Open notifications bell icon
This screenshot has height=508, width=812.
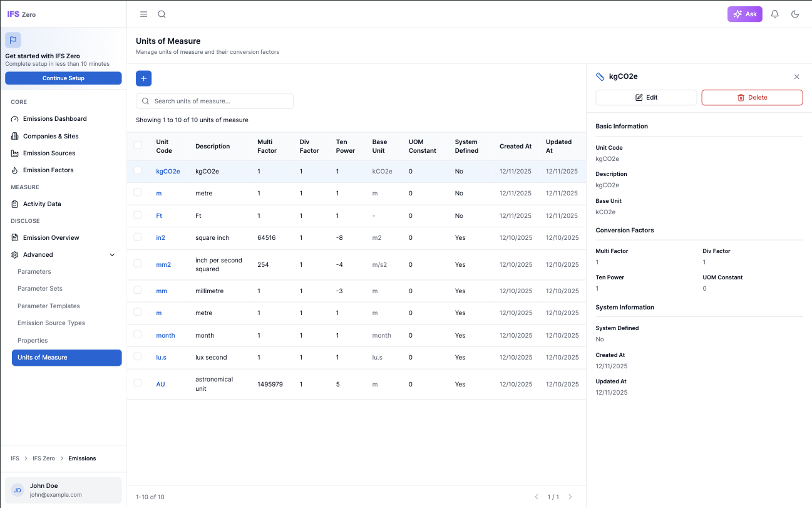(774, 14)
